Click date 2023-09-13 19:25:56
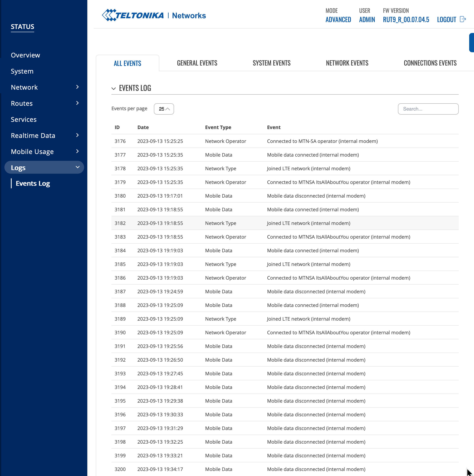The image size is (474, 476). click(160, 346)
